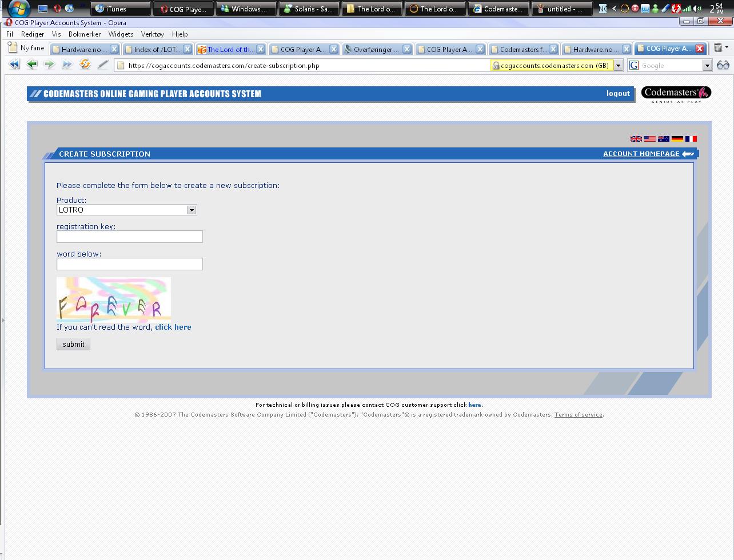Click the Codemasters logo in the header
The width and height of the screenshot is (734, 560).
coord(676,94)
